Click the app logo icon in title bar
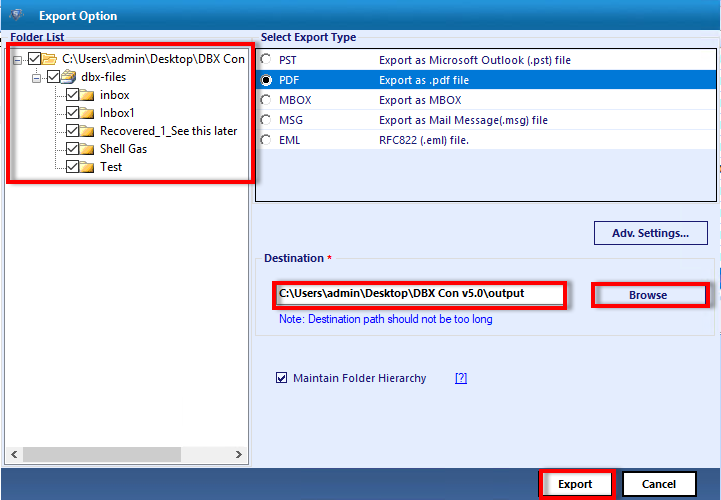Viewport: 721px width, 500px height. tap(16, 15)
